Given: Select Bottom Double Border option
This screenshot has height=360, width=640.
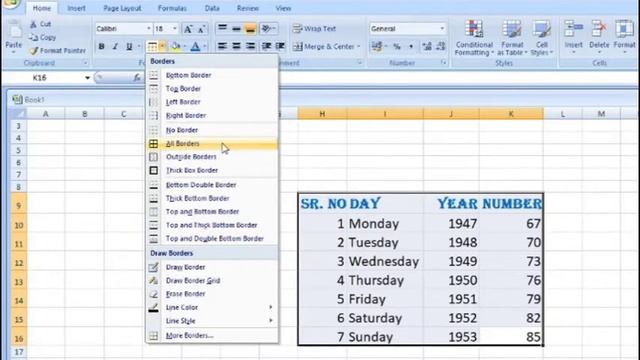Looking at the screenshot, I should [x=212, y=185].
